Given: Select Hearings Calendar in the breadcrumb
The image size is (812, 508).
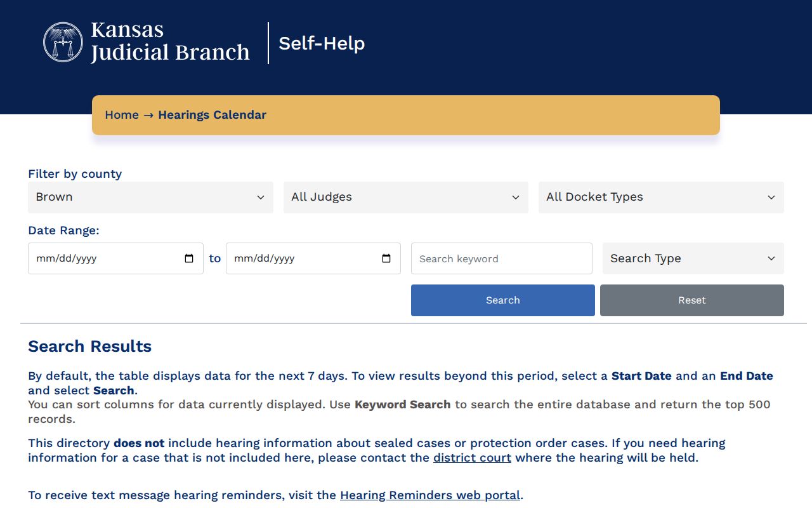Looking at the screenshot, I should click(x=212, y=115).
